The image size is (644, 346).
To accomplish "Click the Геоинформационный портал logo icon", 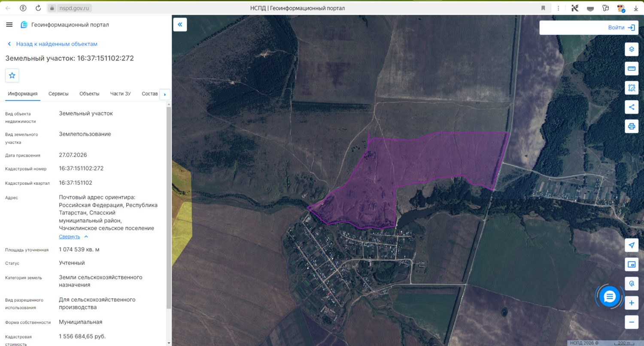I will point(24,25).
